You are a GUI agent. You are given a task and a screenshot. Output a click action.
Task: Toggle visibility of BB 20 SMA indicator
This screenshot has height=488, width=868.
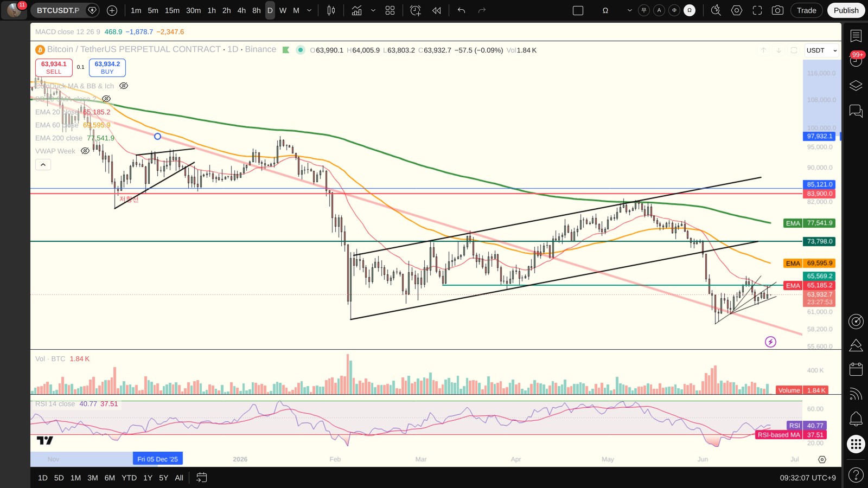click(106, 99)
